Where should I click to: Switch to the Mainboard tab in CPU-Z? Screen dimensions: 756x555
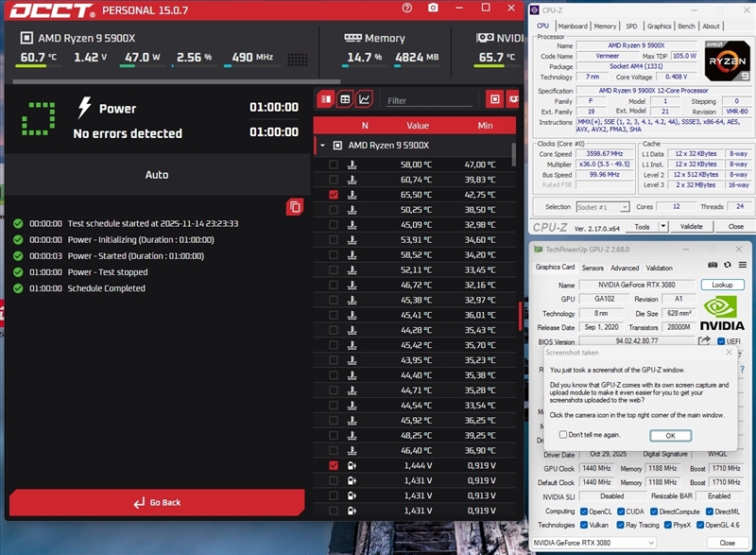tap(572, 26)
